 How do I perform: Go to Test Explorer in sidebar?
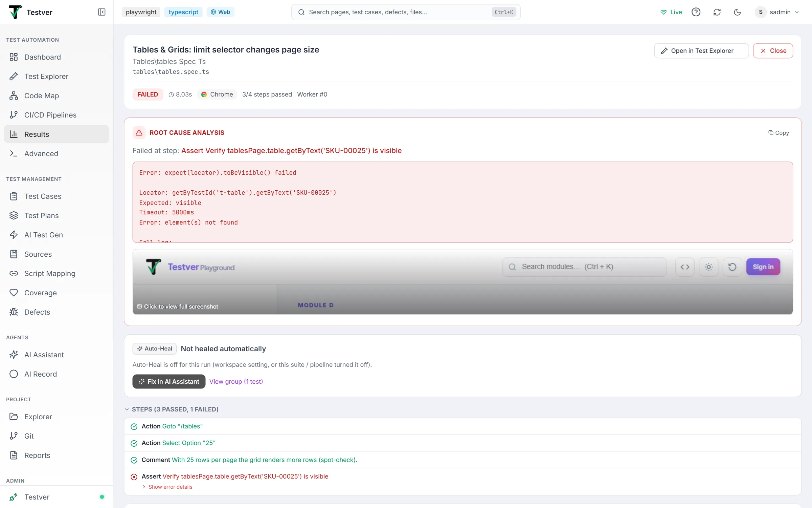[57, 76]
